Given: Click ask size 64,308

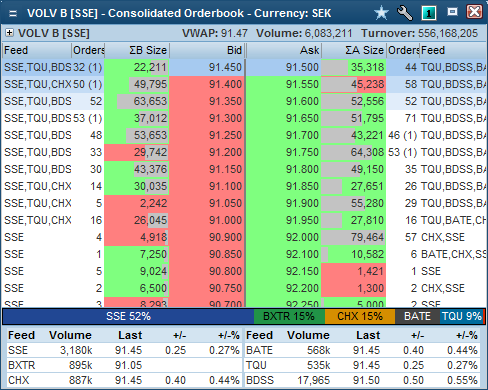Looking at the screenshot, I should 354,152.
